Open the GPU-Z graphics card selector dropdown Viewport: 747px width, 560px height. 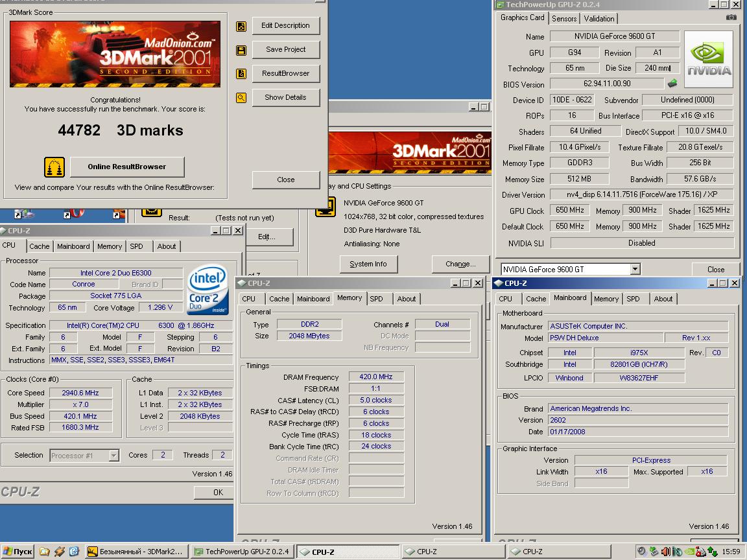coord(635,270)
